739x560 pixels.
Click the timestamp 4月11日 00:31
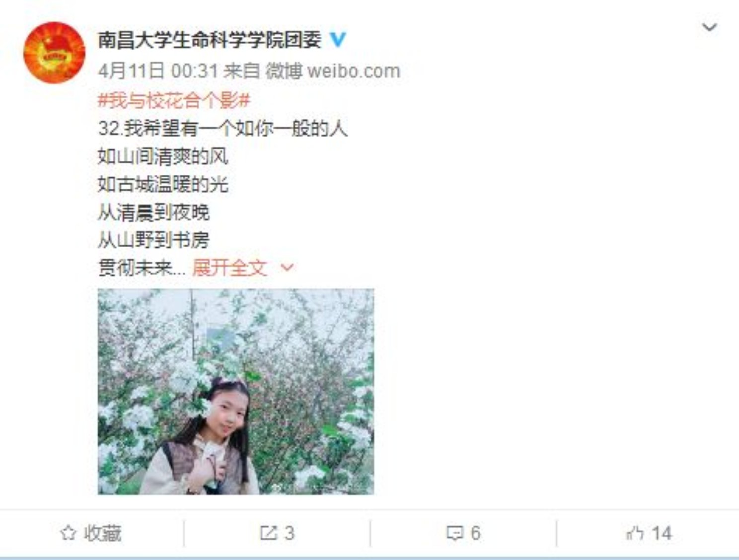pos(158,71)
